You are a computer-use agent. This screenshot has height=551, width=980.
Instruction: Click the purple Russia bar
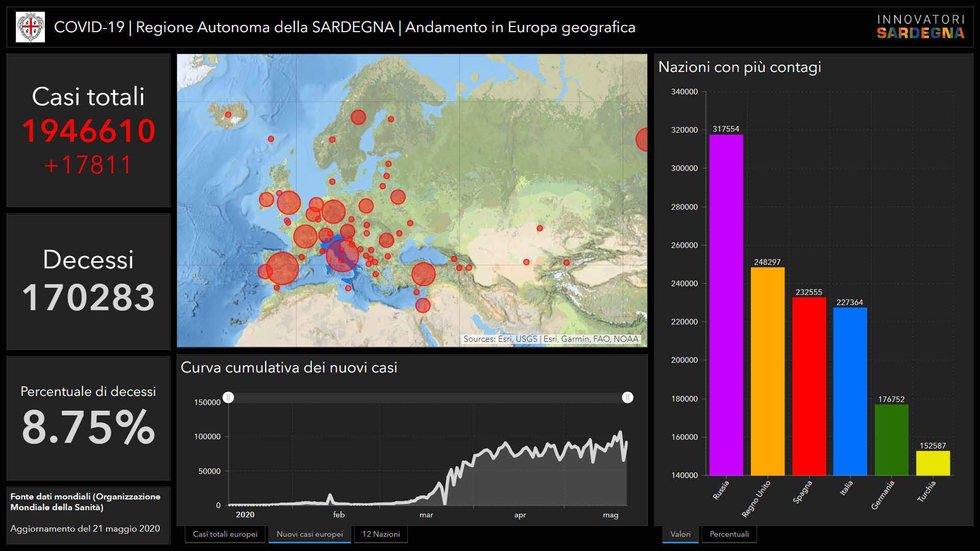coord(726,306)
